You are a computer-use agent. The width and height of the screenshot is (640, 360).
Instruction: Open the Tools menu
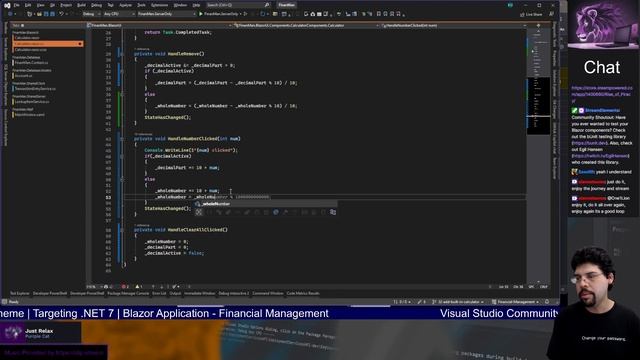tap(141, 5)
